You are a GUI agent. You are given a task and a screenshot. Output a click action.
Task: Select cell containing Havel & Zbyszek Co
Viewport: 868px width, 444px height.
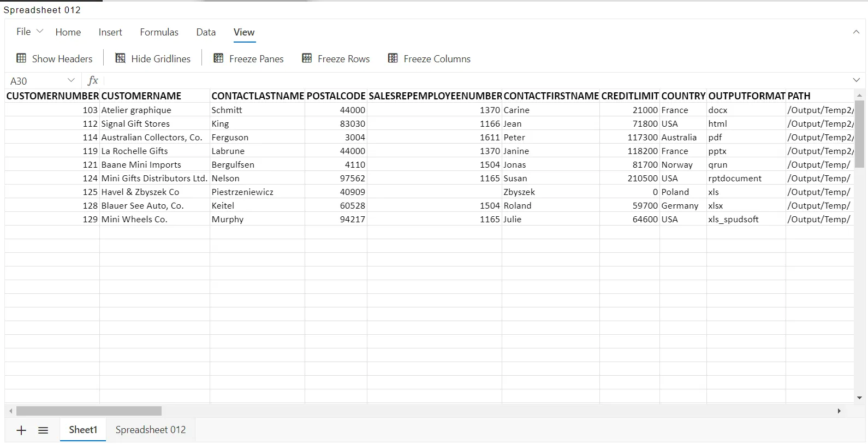click(155, 192)
